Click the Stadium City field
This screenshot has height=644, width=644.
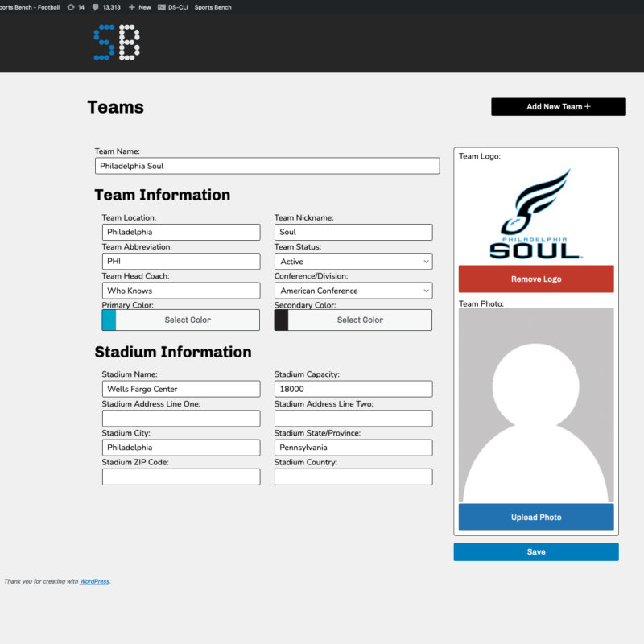tap(181, 448)
